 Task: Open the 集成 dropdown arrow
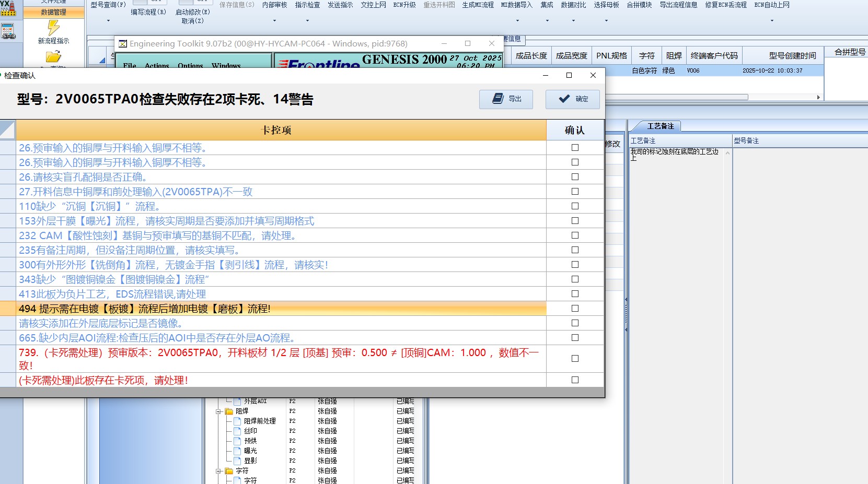(547, 21)
